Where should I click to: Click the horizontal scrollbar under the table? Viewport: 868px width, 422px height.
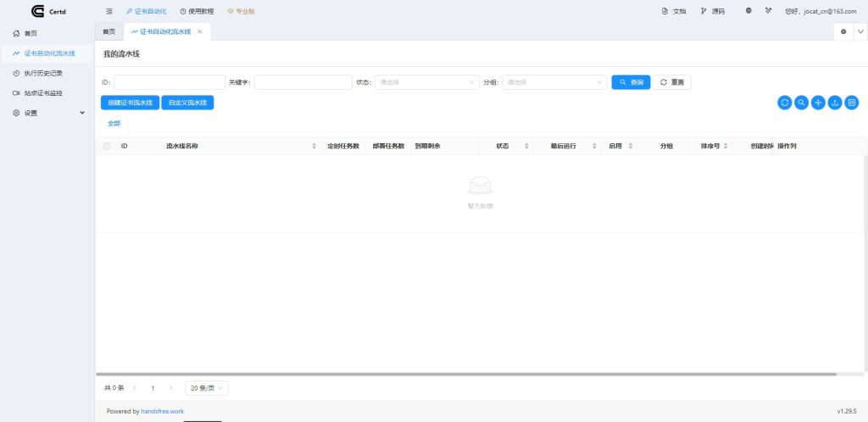(466, 374)
